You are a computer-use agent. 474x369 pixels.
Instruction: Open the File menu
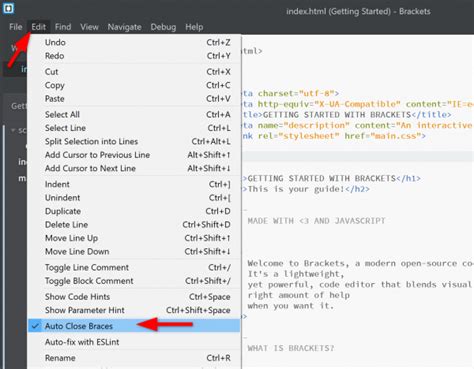point(16,27)
